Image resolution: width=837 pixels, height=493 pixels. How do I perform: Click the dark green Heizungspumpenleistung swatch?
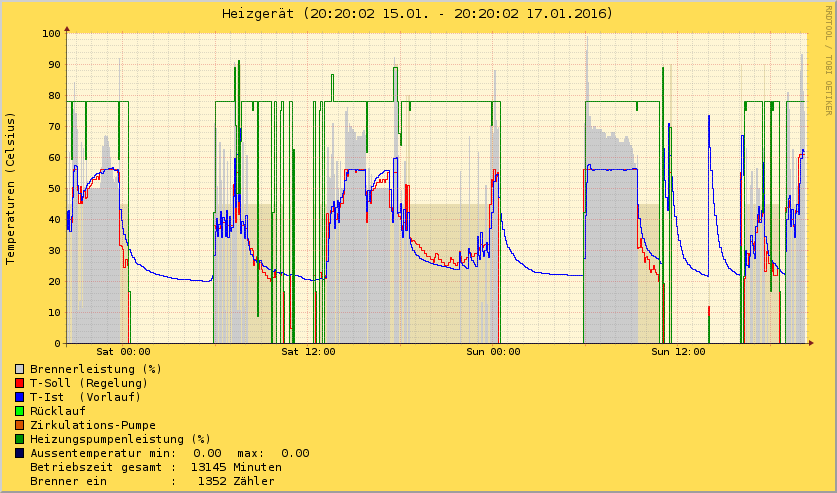click(20, 439)
